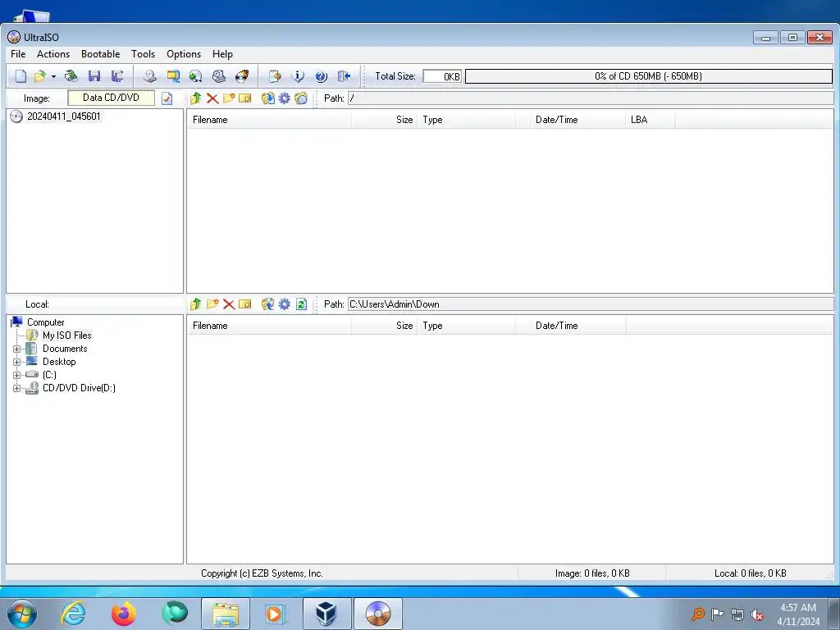Sort image files by the LBA column
This screenshot has width=840, height=630.
(x=650, y=120)
